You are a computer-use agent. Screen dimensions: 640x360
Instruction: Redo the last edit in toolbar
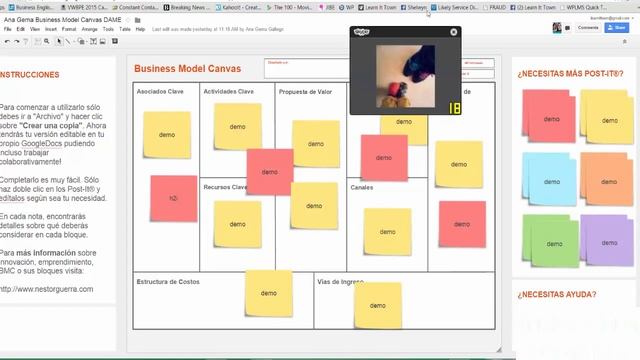(17, 42)
